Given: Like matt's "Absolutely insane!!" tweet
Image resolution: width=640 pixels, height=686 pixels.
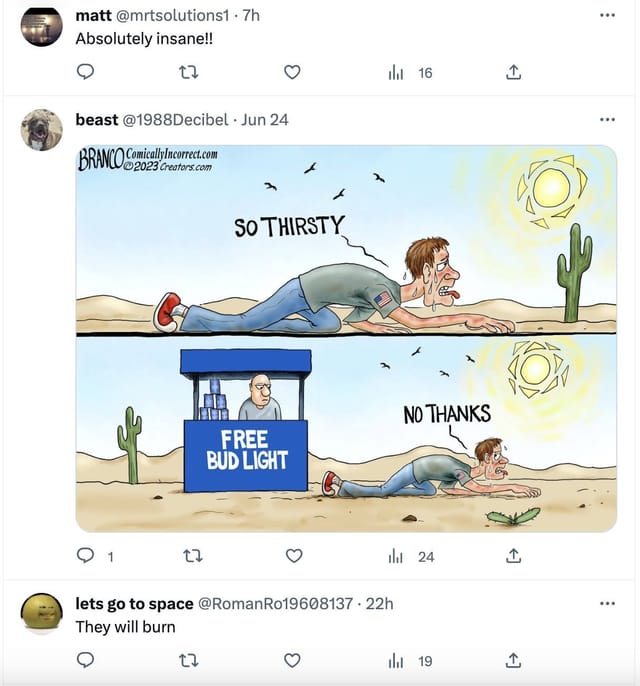Looking at the screenshot, I should (292, 72).
